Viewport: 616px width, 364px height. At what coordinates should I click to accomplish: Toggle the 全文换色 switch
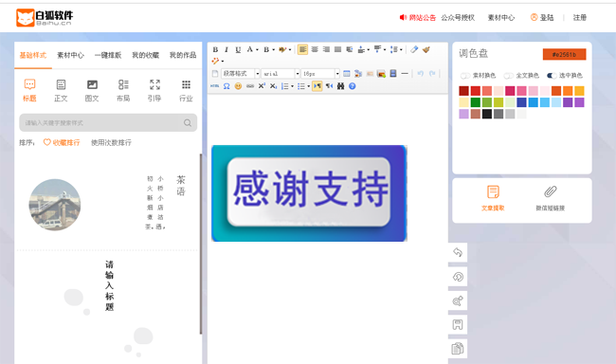coord(508,76)
